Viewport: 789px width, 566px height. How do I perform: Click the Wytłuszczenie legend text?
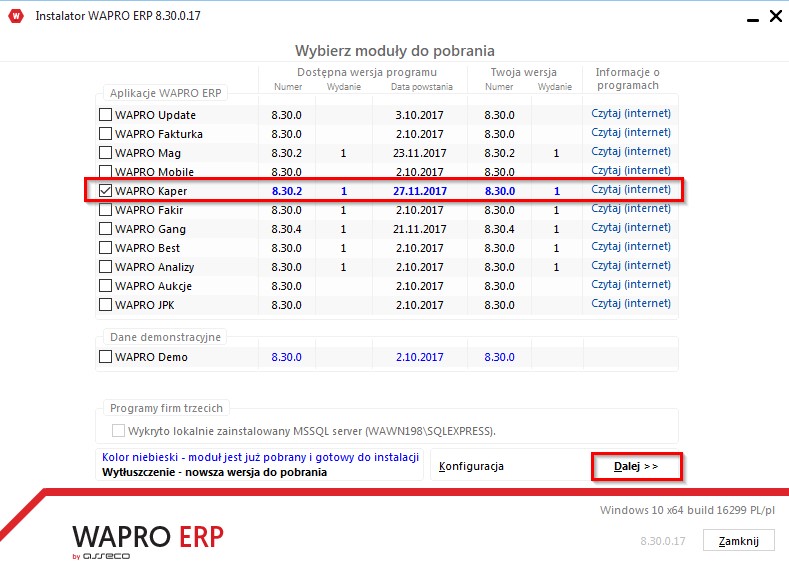(214, 472)
